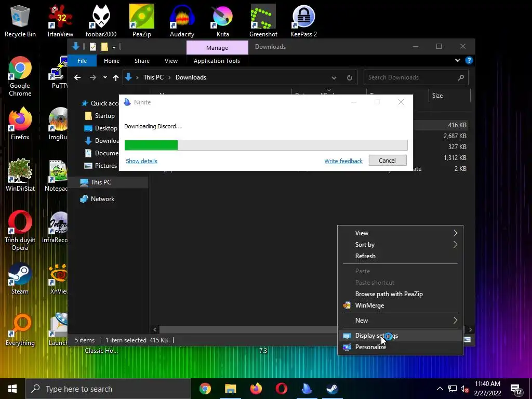This screenshot has height=399, width=532.
Task: Click the horizontal scrollbar in Explorer
Action: 248,329
